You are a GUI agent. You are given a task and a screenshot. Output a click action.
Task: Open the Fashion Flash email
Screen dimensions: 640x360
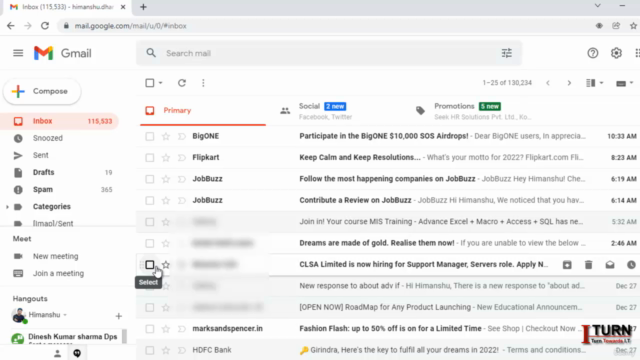coord(390,329)
